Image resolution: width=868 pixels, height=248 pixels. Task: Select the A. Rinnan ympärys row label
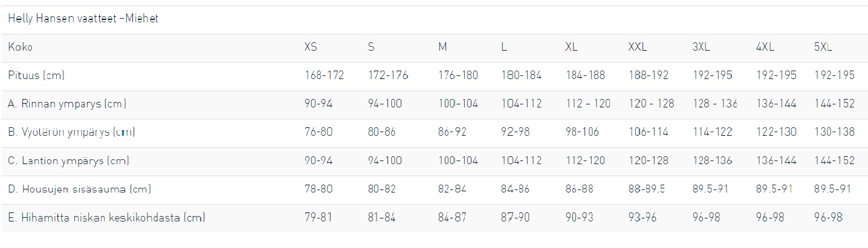pos(67,104)
